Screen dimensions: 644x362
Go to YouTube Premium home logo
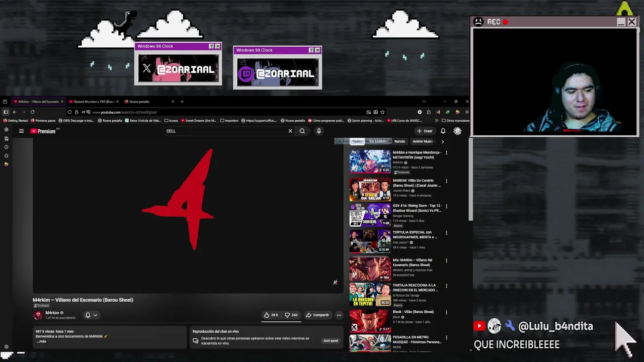[x=43, y=131]
